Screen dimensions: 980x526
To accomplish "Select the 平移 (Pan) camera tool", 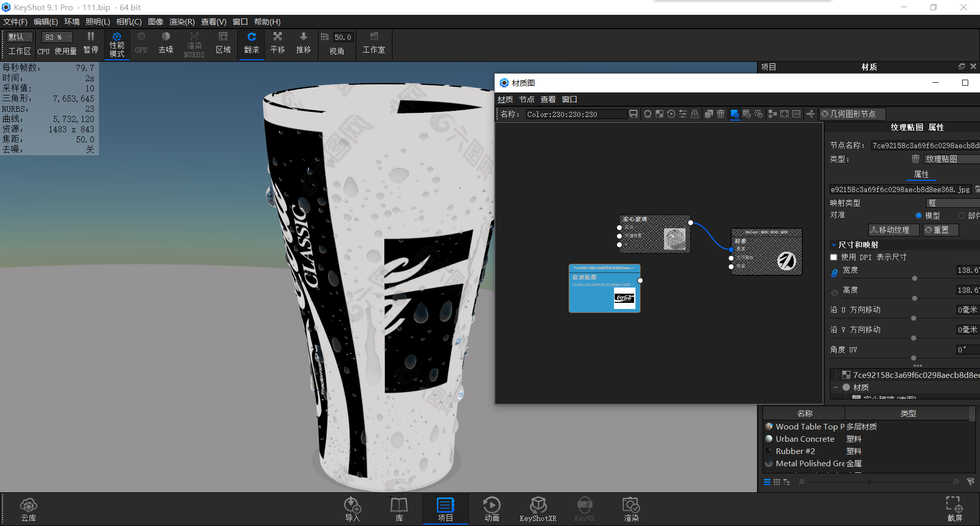I will click(278, 44).
